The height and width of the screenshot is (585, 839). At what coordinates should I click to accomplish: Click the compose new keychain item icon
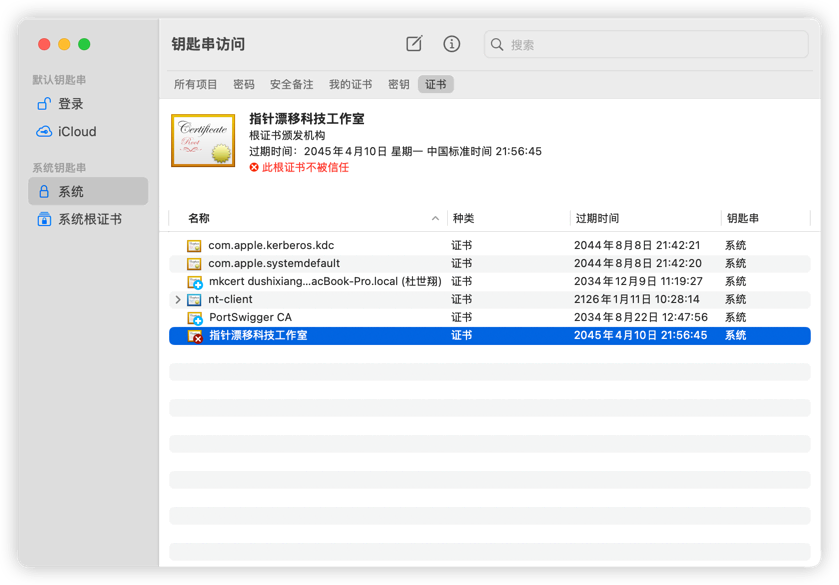click(x=414, y=44)
